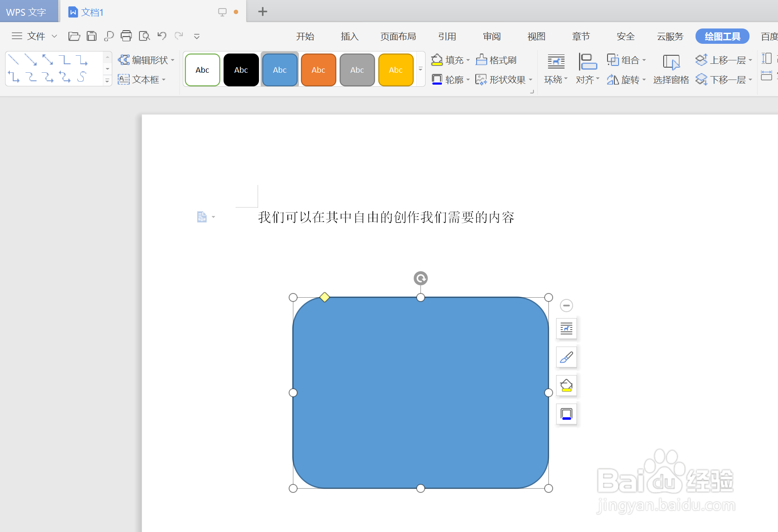
Task: Switch to the 开始 tab
Action: [x=305, y=37]
